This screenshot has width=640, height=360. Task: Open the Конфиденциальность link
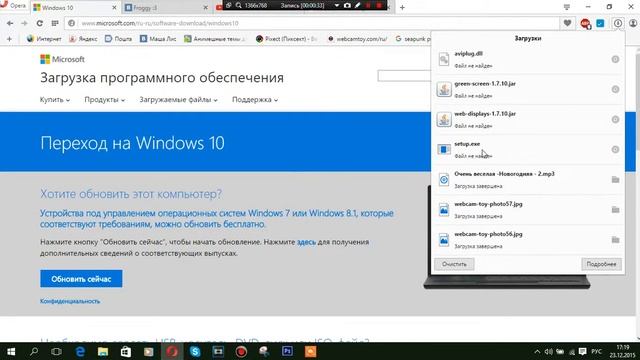point(70,301)
